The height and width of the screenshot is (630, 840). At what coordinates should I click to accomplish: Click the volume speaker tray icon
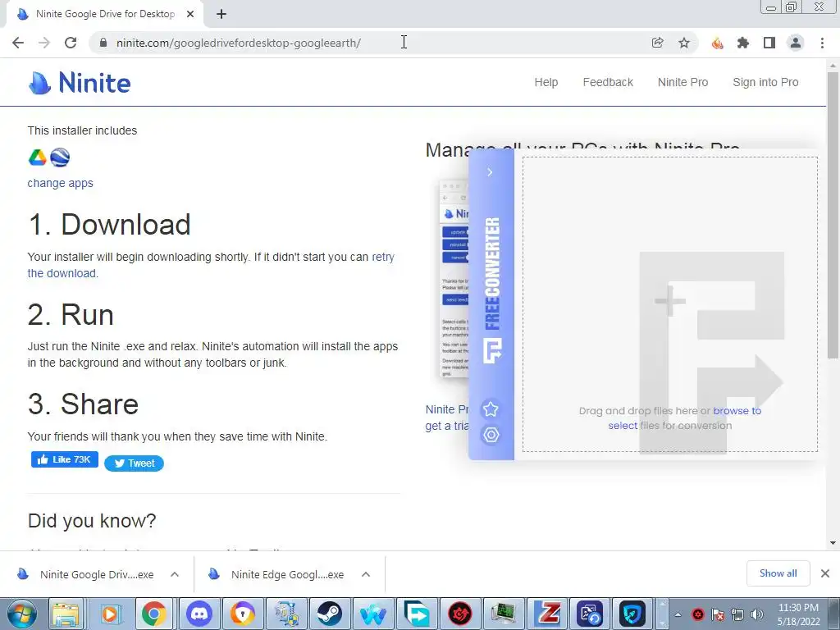coord(757,614)
